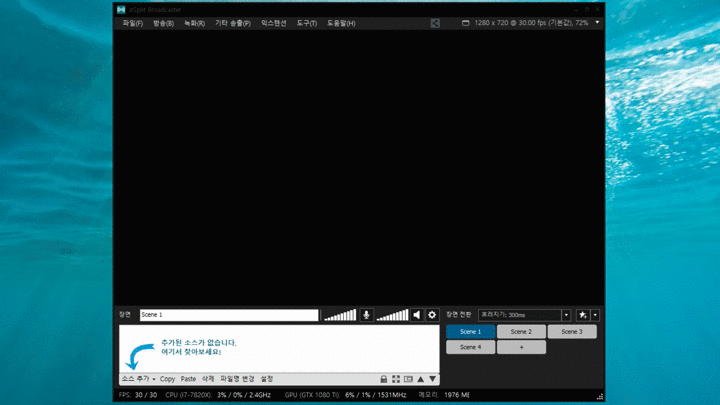This screenshot has height=405, width=720.
Task: Click the resolution display icon beside 1280 x 720
Action: (465, 23)
